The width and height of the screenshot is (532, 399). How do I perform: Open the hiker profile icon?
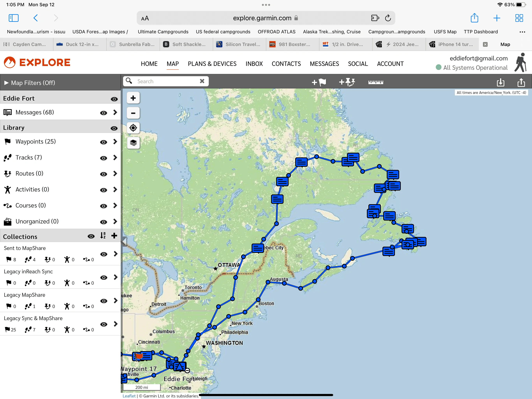coord(521,62)
